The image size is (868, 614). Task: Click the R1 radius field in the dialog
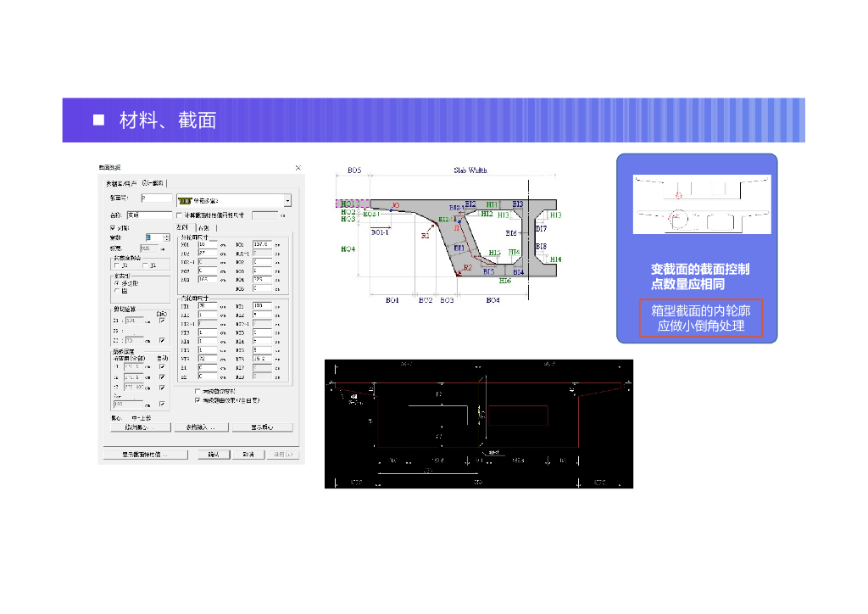208,367
